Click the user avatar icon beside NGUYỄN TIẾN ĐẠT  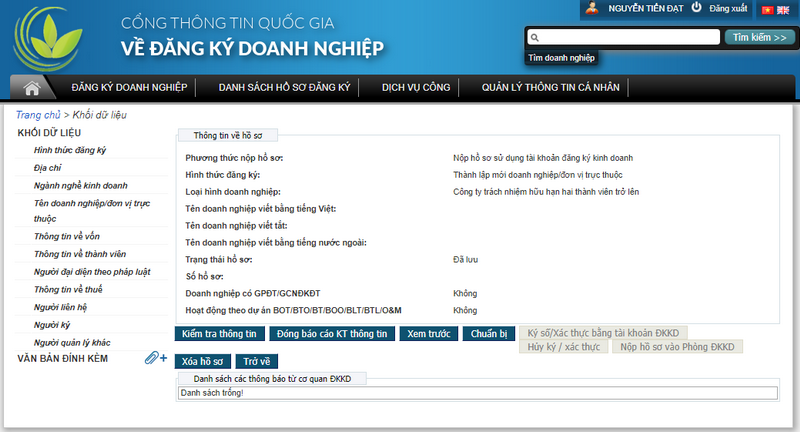(x=592, y=8)
